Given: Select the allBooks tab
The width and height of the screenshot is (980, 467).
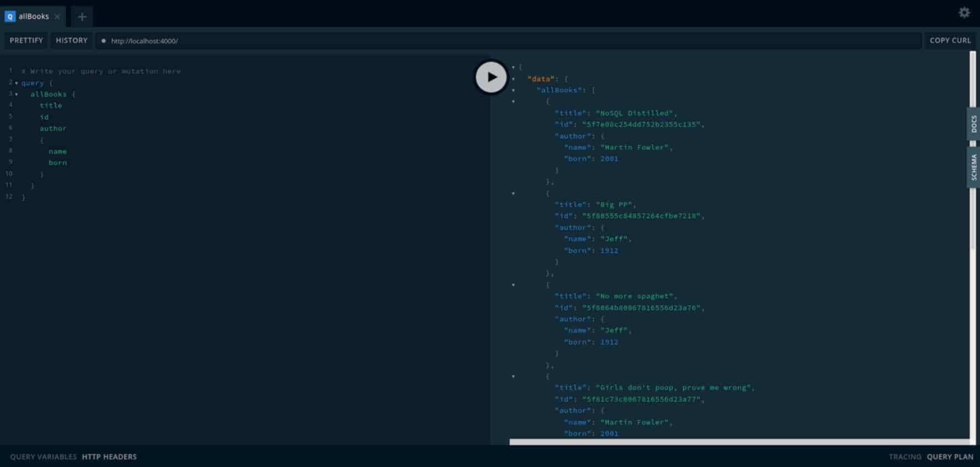Looking at the screenshot, I should click(x=33, y=17).
